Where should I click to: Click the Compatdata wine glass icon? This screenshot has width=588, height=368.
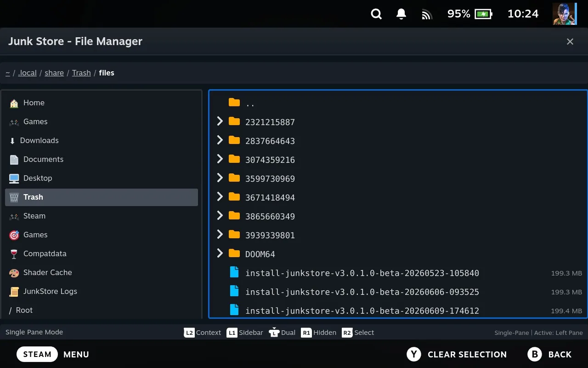[x=14, y=254]
